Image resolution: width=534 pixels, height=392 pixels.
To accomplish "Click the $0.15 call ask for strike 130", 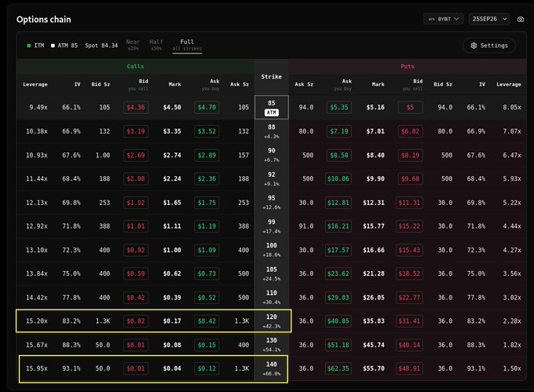I will pos(207,345).
